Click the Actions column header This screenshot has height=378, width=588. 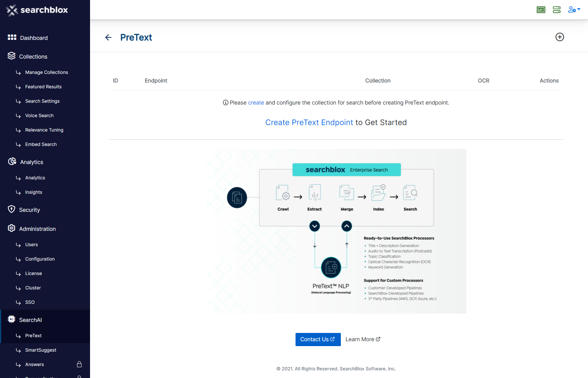(549, 81)
